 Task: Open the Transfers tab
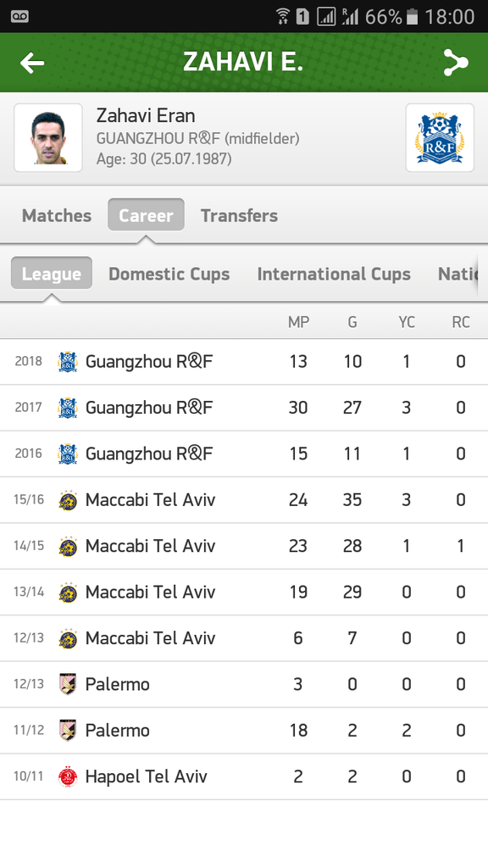(239, 215)
